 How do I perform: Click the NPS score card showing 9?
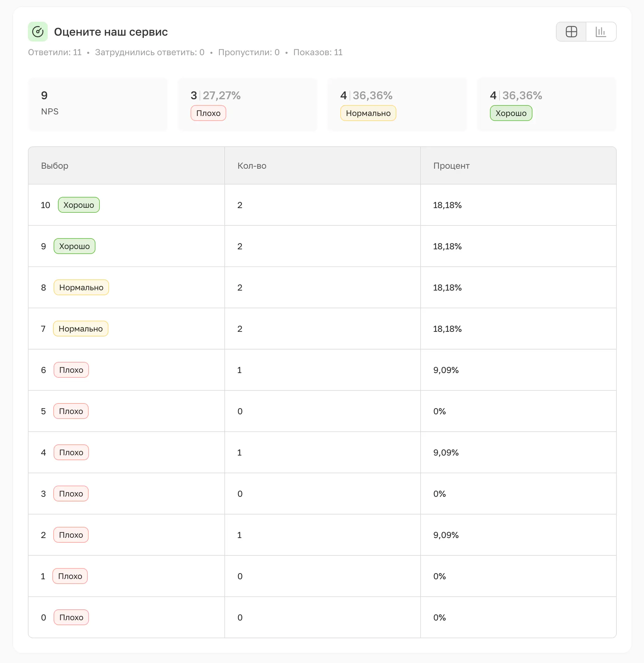[98, 104]
